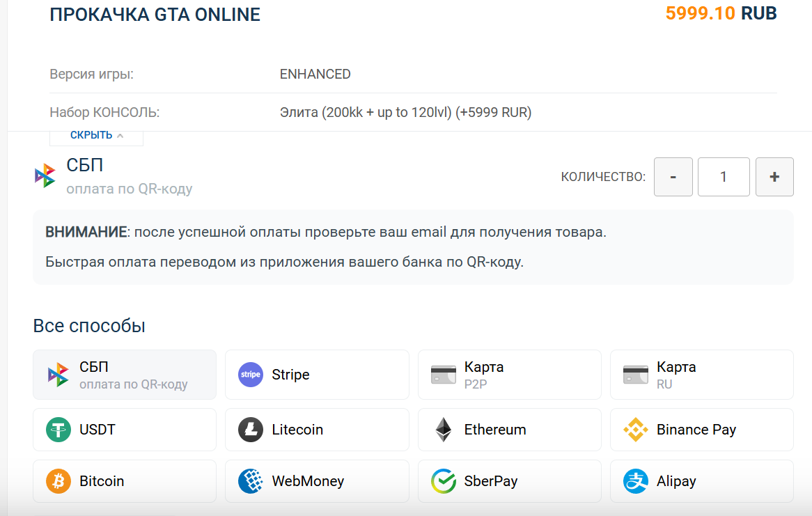This screenshot has width=812, height=516.
Task: Click the Alipay blue logo icon
Action: point(635,480)
